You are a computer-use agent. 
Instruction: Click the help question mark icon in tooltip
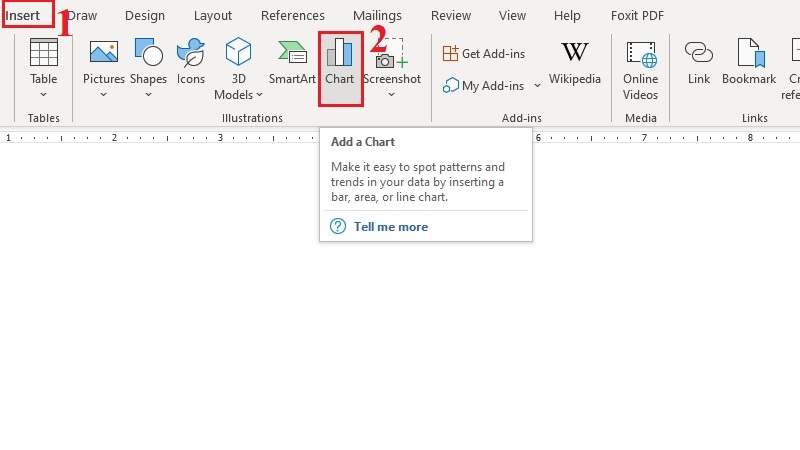pos(338,226)
